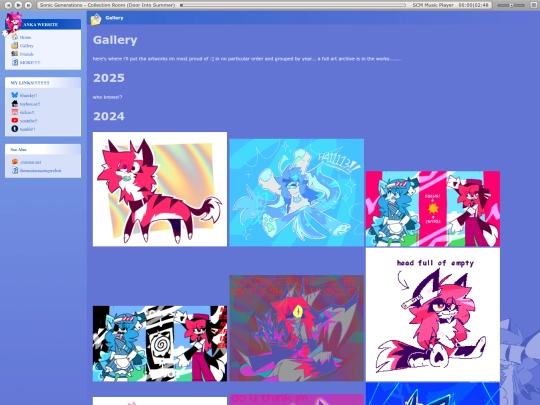
Task: Click the See Also panel header
Action: click(x=43, y=149)
